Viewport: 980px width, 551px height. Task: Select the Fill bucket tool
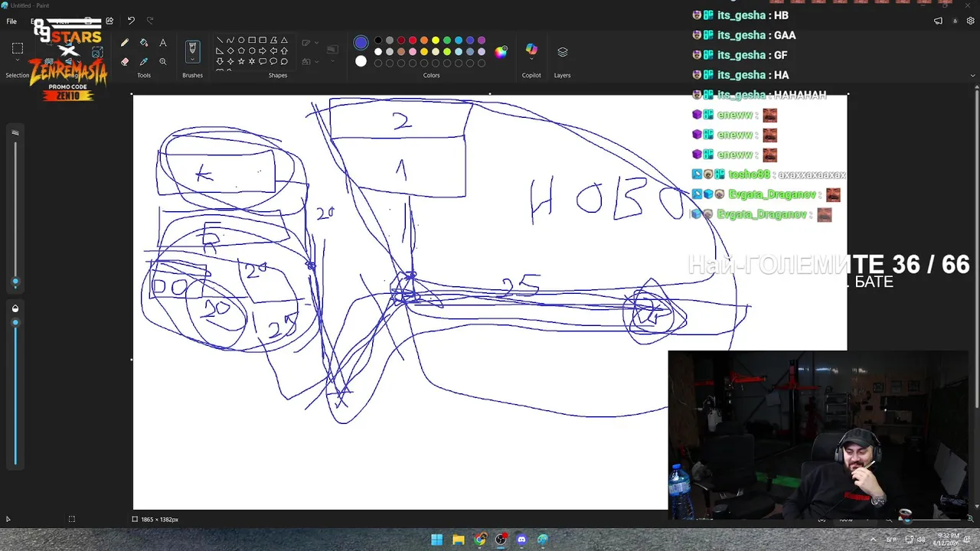click(144, 43)
